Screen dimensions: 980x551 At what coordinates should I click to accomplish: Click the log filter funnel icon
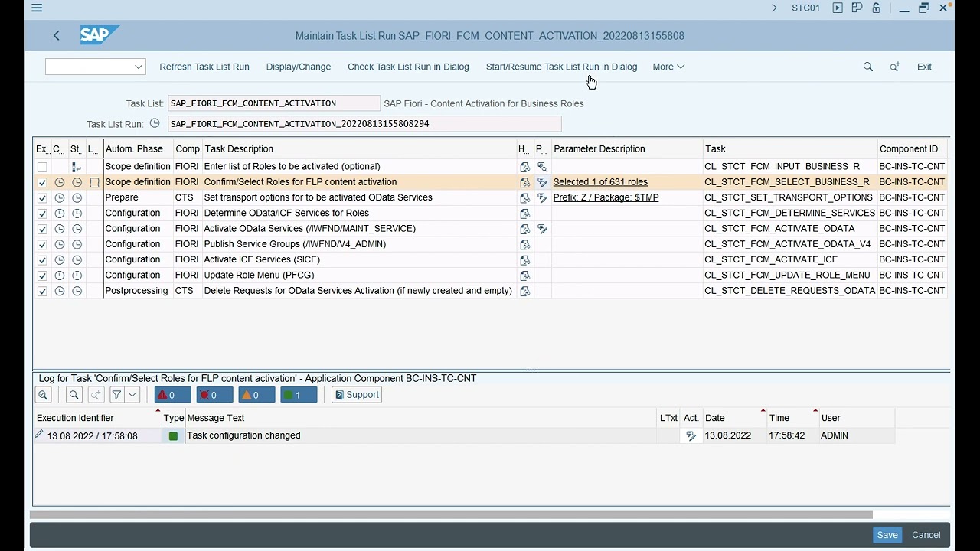tap(116, 395)
